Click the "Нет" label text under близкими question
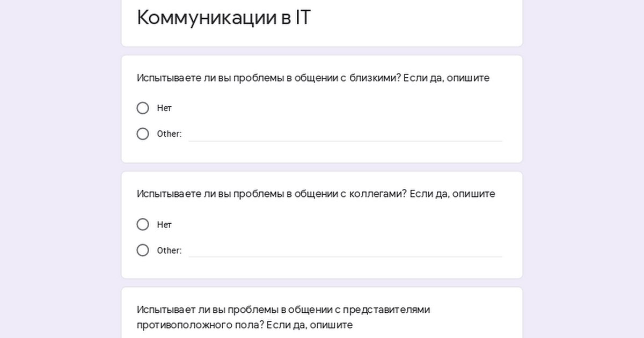Screen dimensions: 644x338 164,108
